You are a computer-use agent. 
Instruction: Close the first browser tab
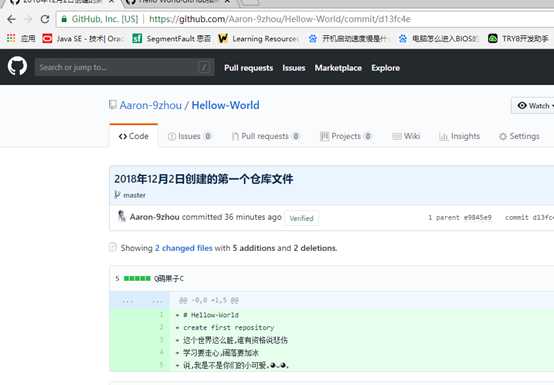point(111,2)
